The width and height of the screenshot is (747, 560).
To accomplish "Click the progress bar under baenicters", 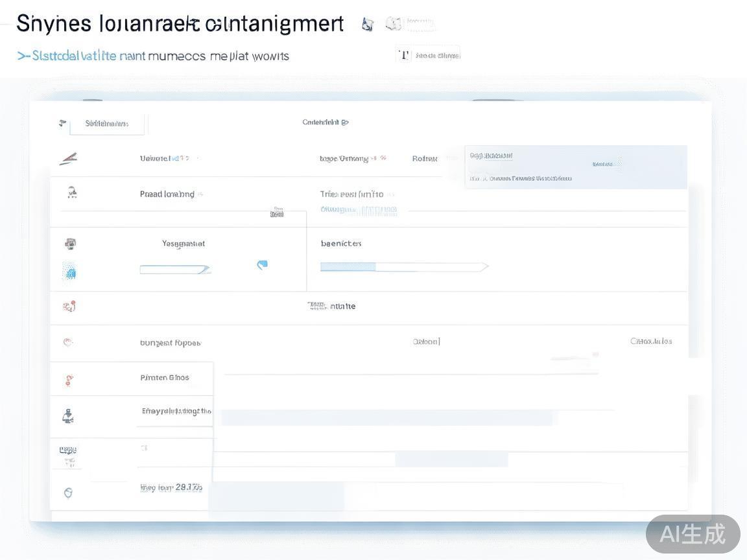I will (403, 266).
